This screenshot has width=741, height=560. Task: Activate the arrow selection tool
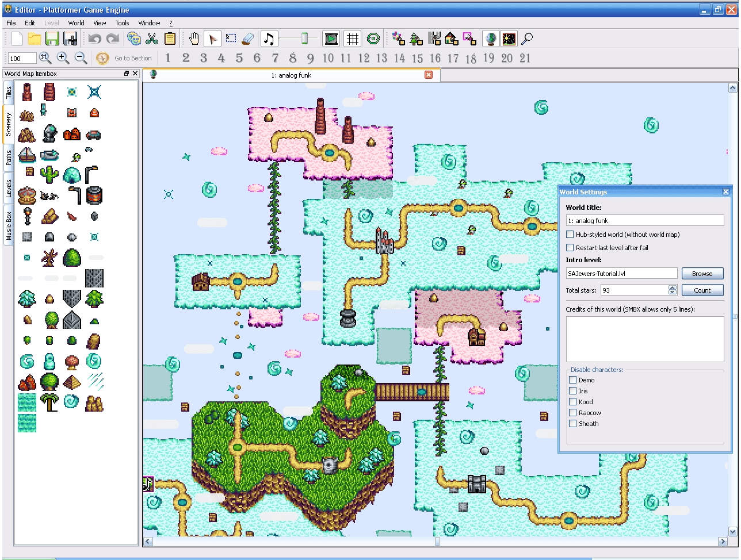coord(213,39)
